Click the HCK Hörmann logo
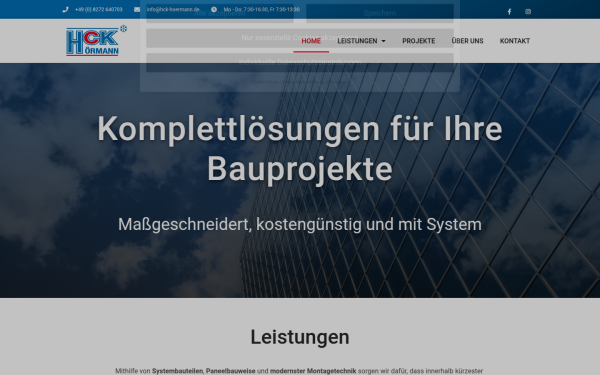Viewport: 600px width, 375px height. click(x=96, y=41)
